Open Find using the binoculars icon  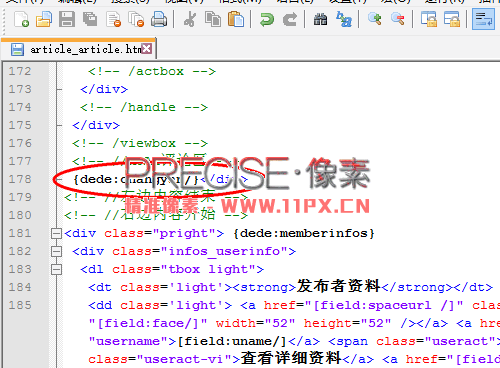click(320, 19)
